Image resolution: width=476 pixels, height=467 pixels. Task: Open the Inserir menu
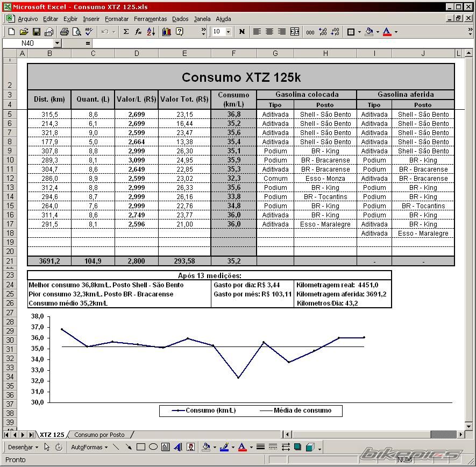coord(91,19)
